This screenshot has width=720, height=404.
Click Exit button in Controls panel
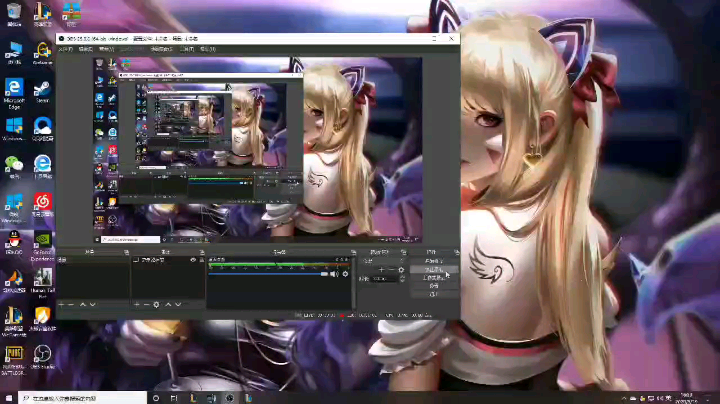coord(434,294)
